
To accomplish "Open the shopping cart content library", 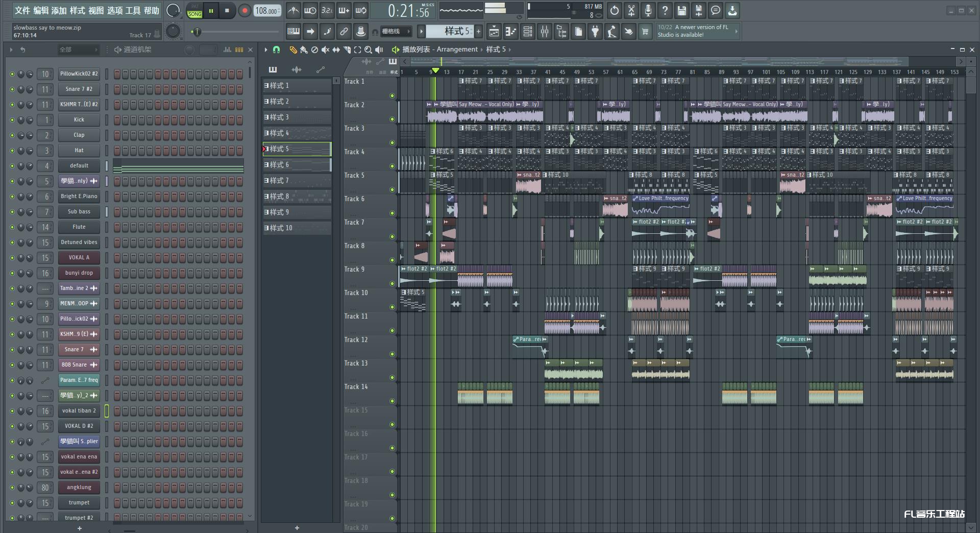I will [x=645, y=32].
